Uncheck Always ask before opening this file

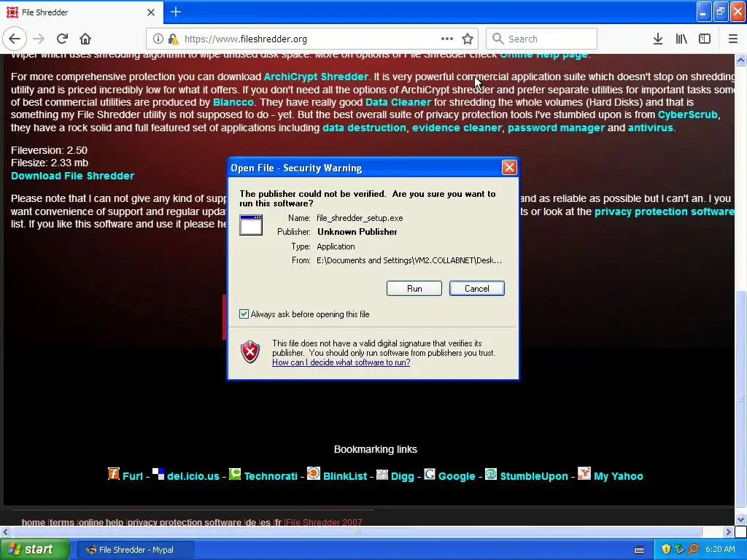[x=244, y=314]
